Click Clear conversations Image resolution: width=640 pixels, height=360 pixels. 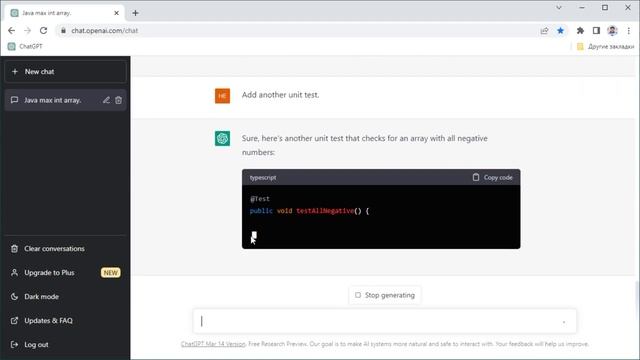(65, 249)
